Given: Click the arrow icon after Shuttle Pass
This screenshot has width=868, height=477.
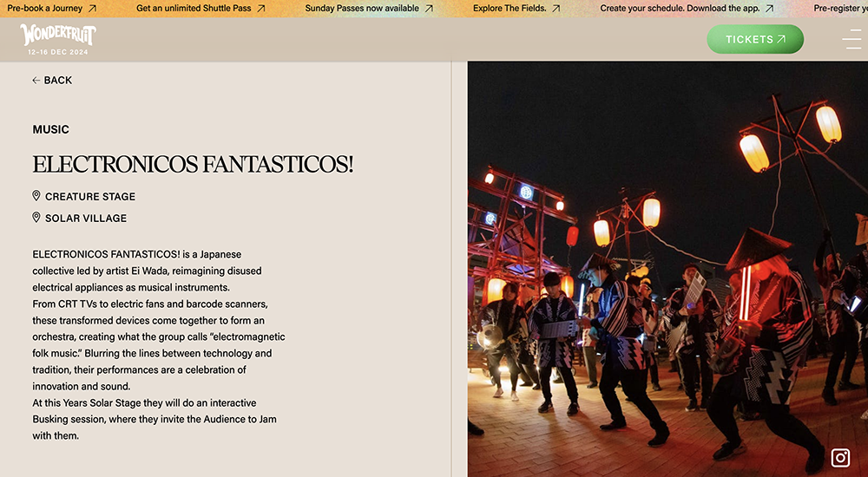Looking at the screenshot, I should tap(261, 9).
